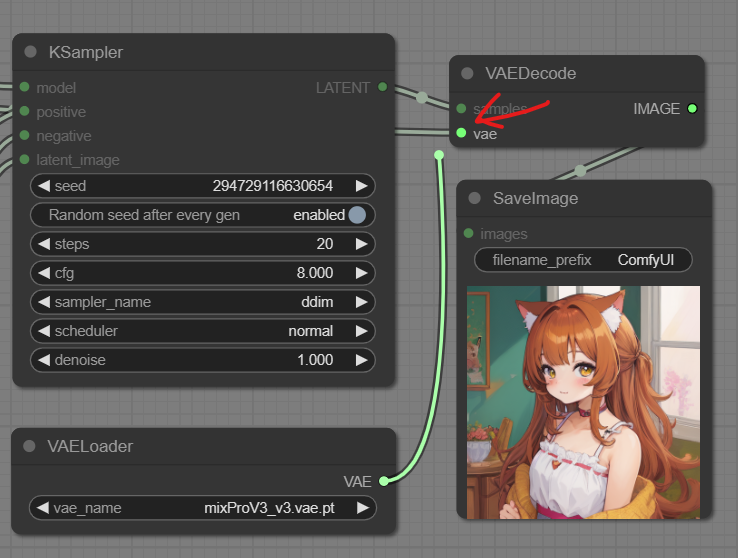Image resolution: width=738 pixels, height=558 pixels.
Task: Click the IMAGE output socket on VAEDecode
Action: [692, 109]
